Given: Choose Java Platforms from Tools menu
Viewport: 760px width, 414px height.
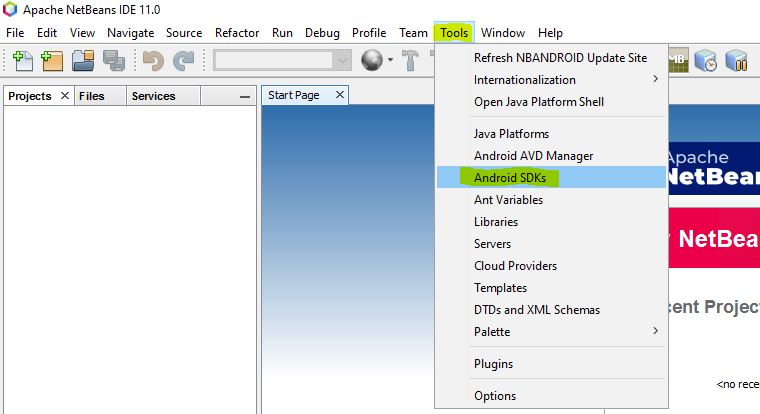Looking at the screenshot, I should point(552,134).
